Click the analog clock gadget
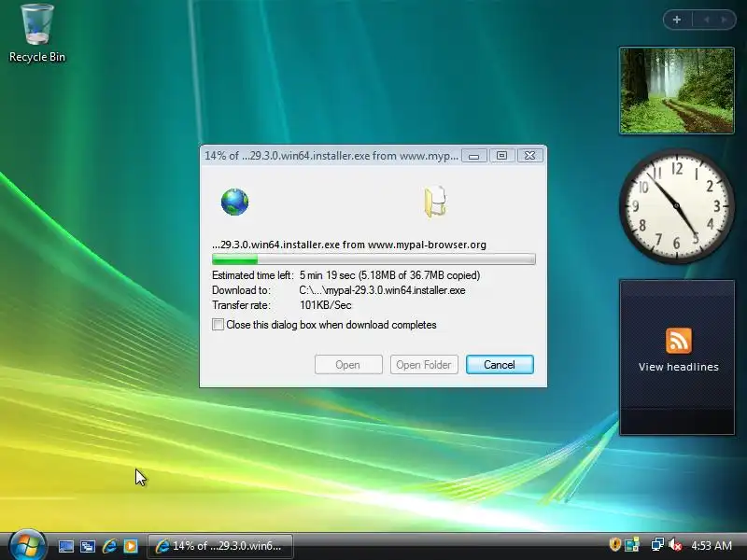Image resolution: width=747 pixels, height=560 pixels. pos(676,205)
